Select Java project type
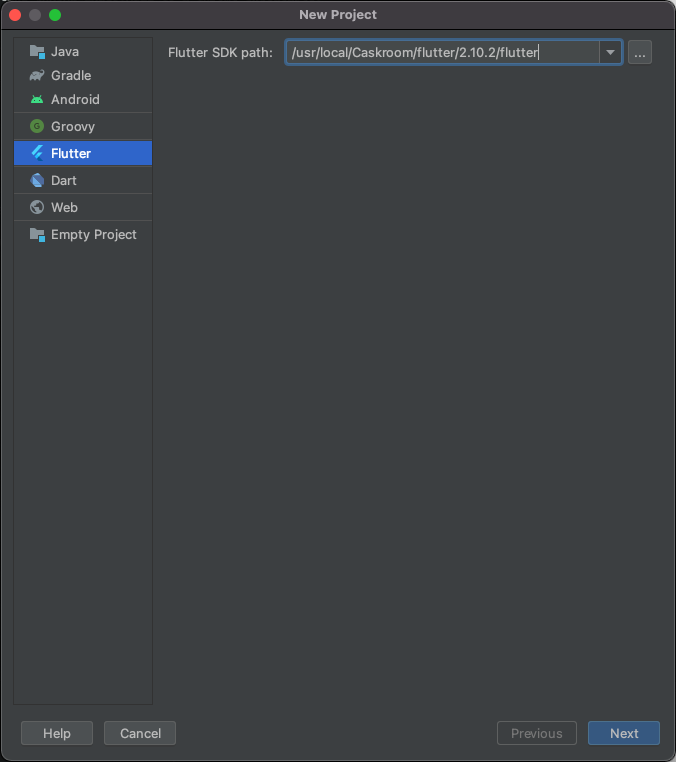676x762 pixels. [x=83, y=52]
